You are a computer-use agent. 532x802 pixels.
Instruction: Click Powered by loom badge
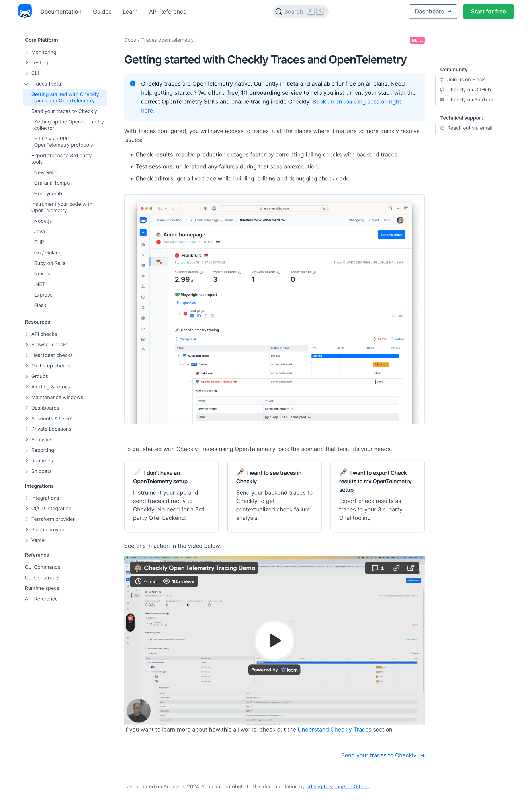coord(274,670)
